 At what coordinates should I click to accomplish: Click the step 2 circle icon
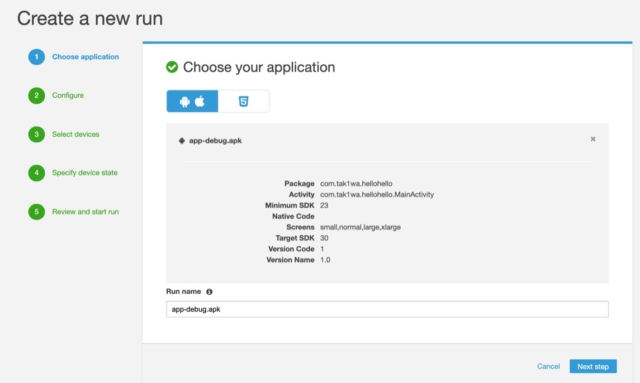36,96
